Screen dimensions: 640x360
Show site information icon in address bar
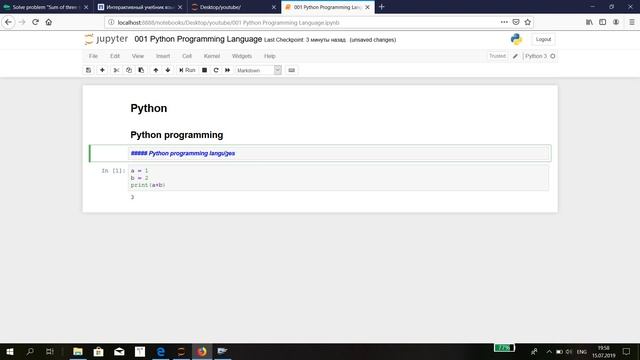click(x=111, y=22)
